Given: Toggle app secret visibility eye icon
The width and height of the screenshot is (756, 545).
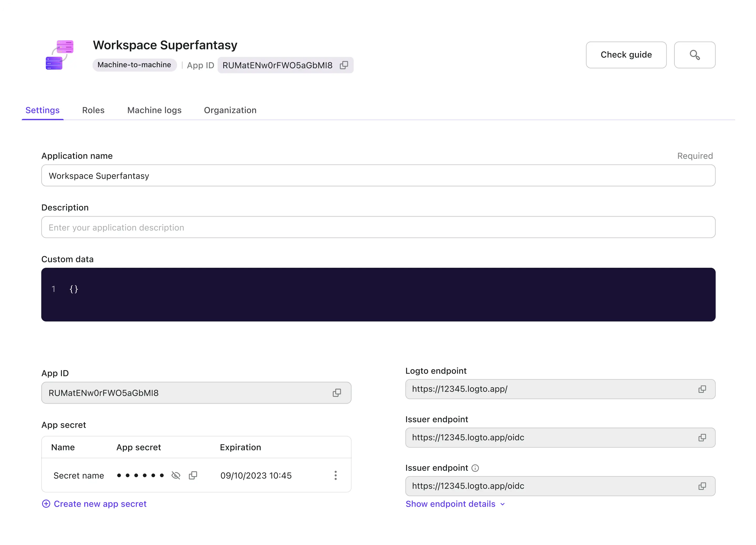Looking at the screenshot, I should pos(176,475).
